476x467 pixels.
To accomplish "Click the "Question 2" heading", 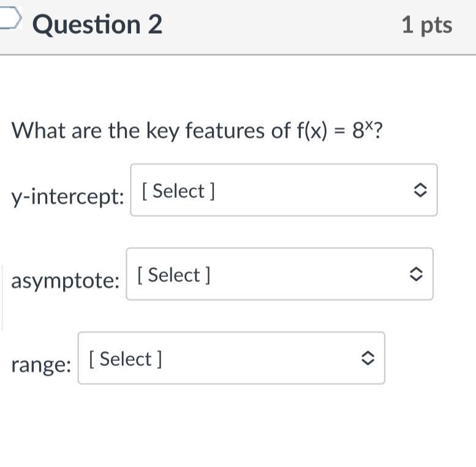I will [97, 25].
